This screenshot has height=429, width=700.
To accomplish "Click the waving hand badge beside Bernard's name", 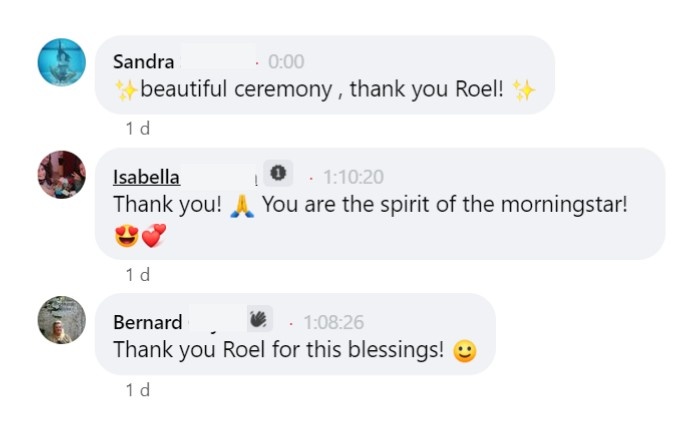I will (x=259, y=319).
